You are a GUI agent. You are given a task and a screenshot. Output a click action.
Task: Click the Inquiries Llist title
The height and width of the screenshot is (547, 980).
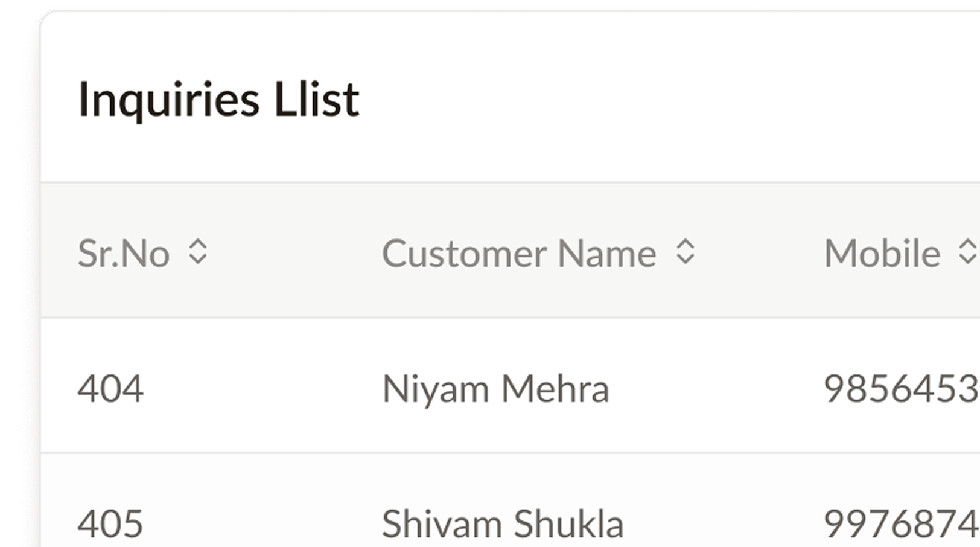point(219,99)
